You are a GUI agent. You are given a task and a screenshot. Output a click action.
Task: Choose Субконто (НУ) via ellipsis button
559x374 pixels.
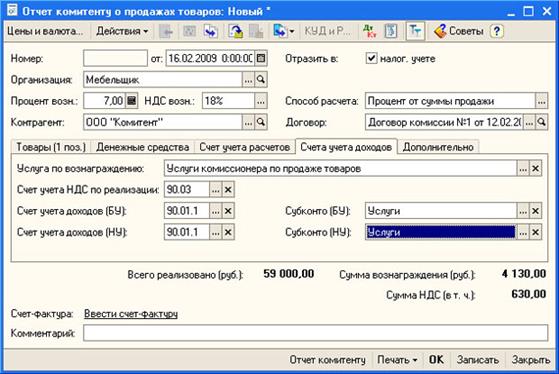pyautogui.click(x=523, y=232)
